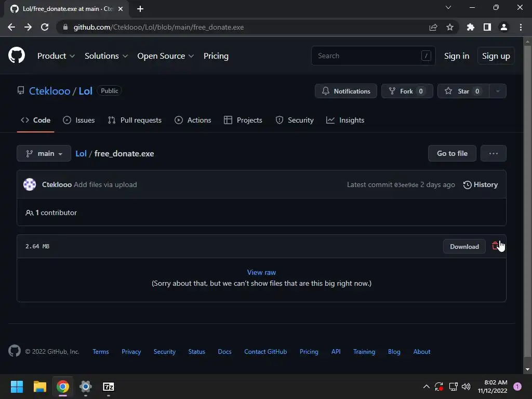Click the taskbar clock showing 8:02 AM

point(493,387)
